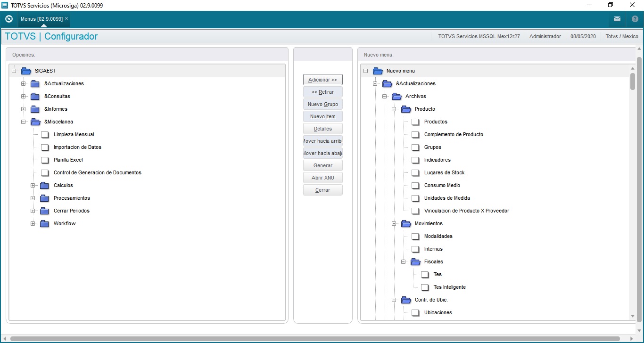
Task: Select the Contr. de Ubic. folder icon
Action: (406, 300)
